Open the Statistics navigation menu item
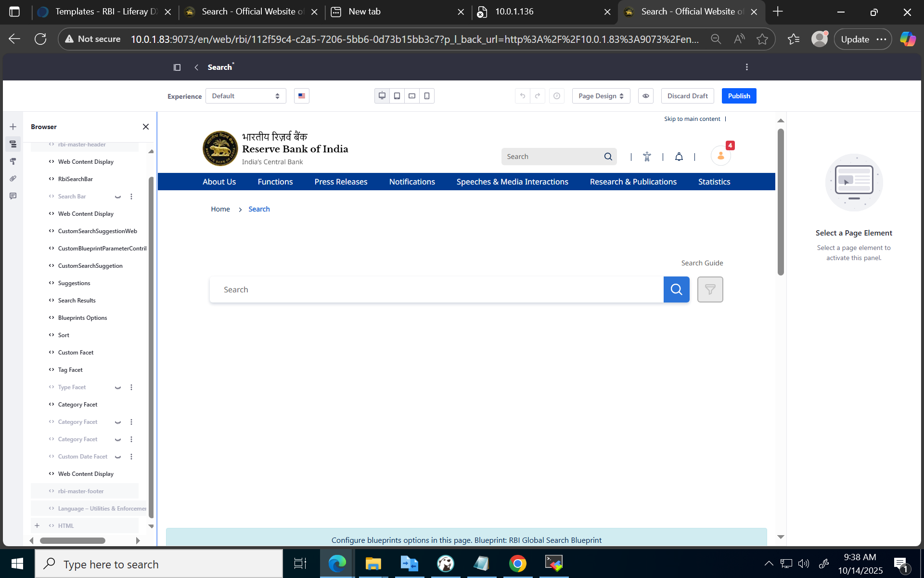924x578 pixels. 714,182
